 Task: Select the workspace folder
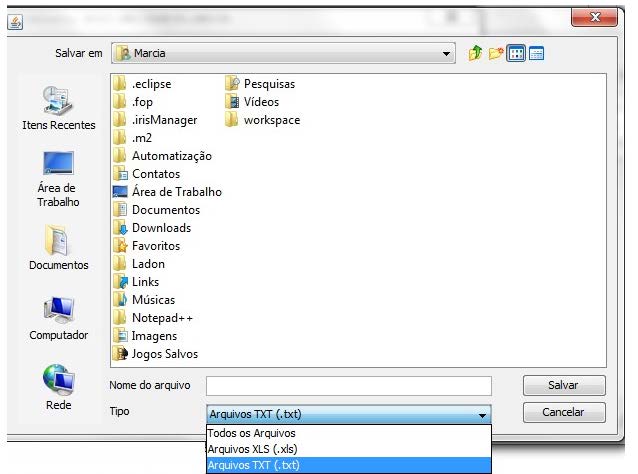click(x=262, y=120)
